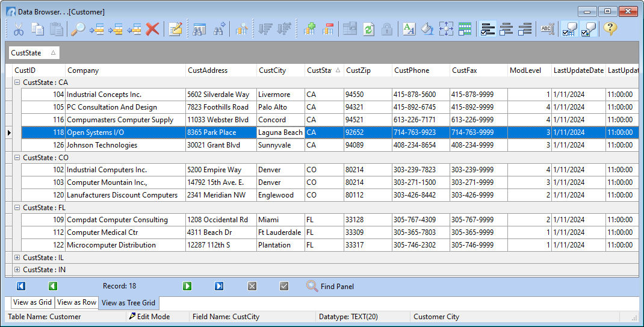Expand the CustState : IL group

pos(17,258)
